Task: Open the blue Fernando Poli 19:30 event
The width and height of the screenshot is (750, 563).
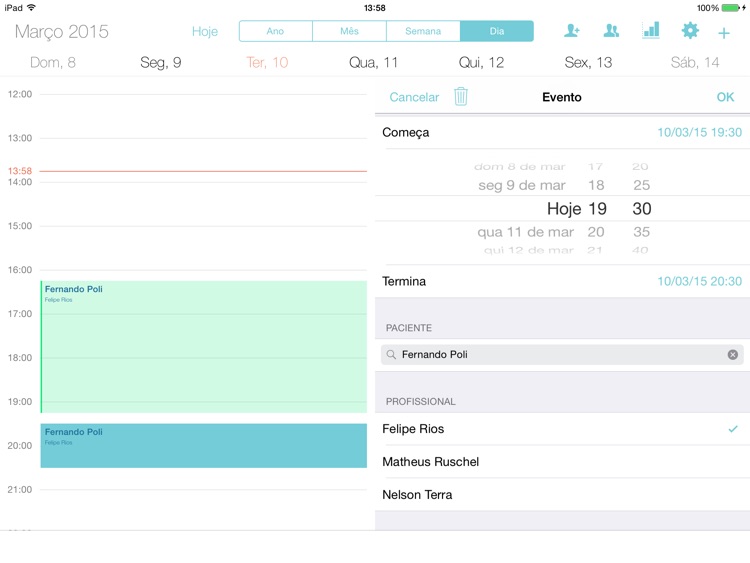Action: click(204, 445)
